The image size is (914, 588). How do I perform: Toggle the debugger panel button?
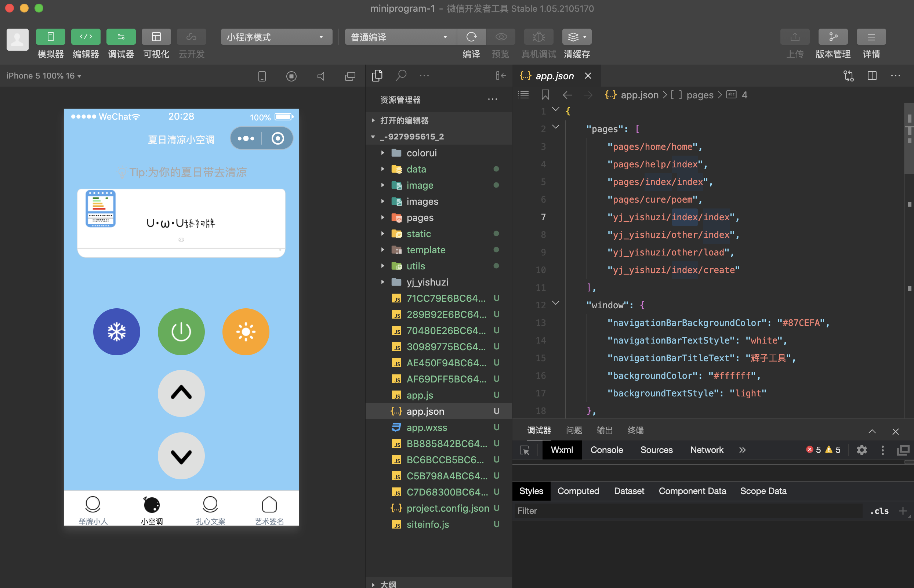coord(121,37)
